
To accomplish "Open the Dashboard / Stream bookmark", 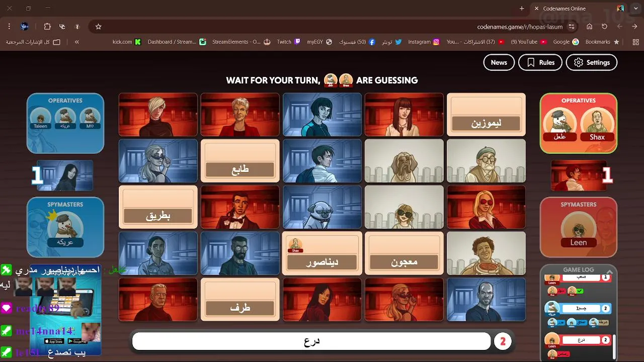I will click(177, 42).
